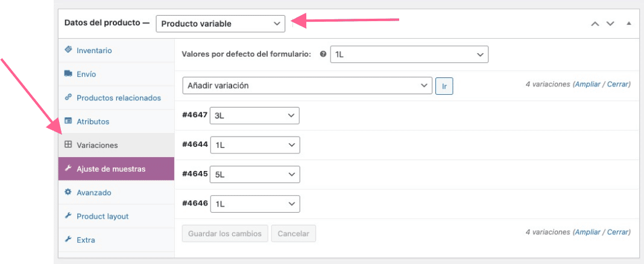This screenshot has width=644, height=264.
Task: Click the Variaciones grid icon
Action: [x=68, y=145]
